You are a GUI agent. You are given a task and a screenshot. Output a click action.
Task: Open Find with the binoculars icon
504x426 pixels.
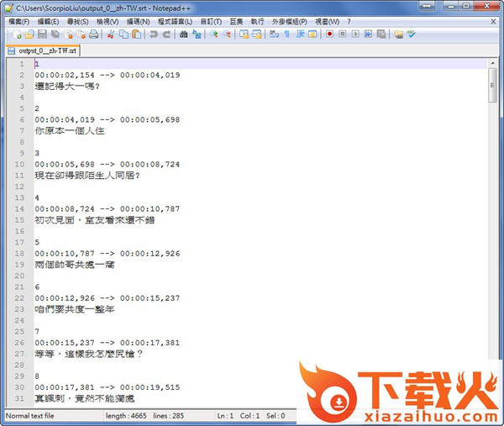point(183,34)
